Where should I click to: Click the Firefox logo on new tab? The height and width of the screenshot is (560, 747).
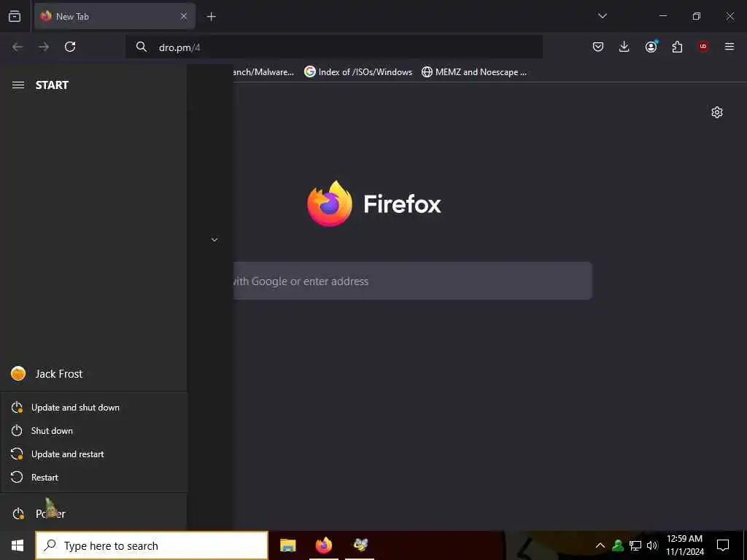coord(374,204)
